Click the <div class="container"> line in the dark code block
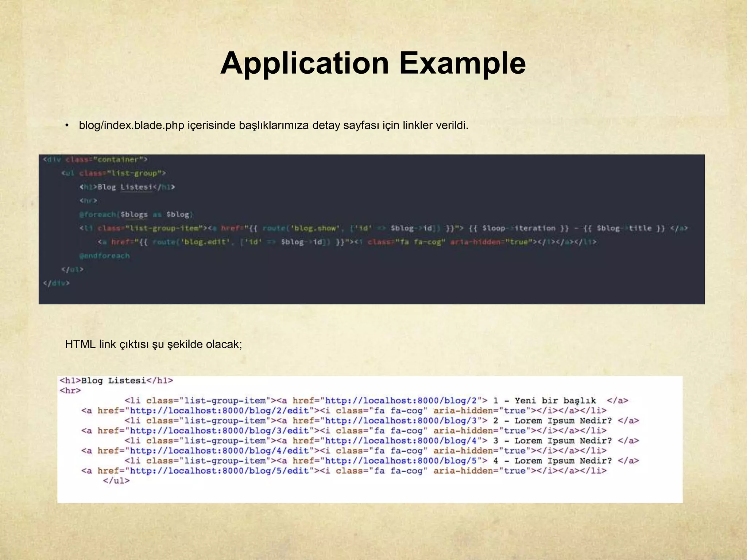The height and width of the screenshot is (560, 747). click(x=95, y=159)
